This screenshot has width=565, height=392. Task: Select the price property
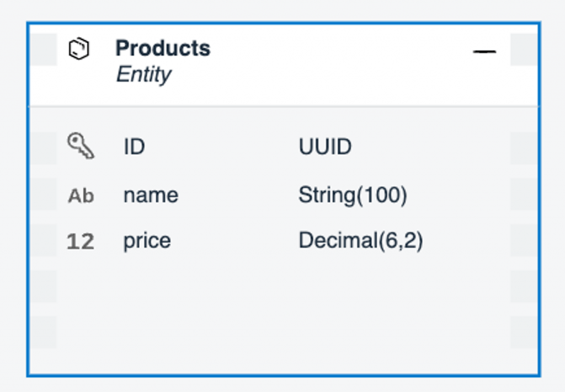point(147,241)
